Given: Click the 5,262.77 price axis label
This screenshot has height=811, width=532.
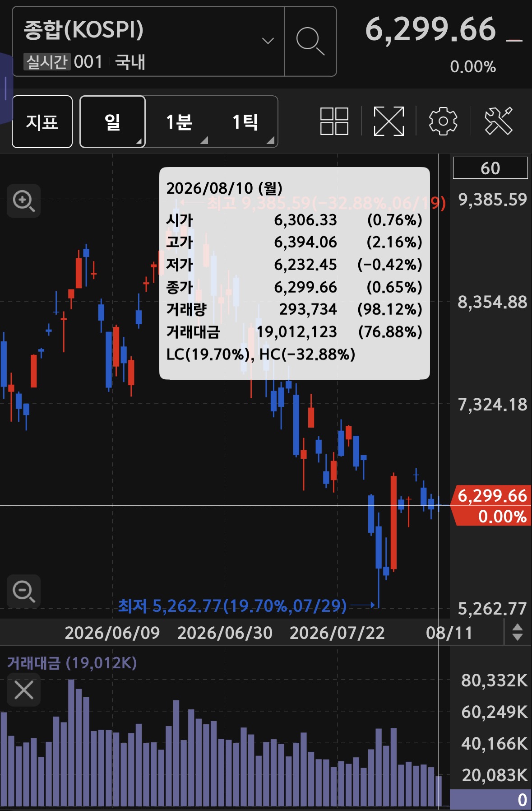Looking at the screenshot, I should point(492,609).
